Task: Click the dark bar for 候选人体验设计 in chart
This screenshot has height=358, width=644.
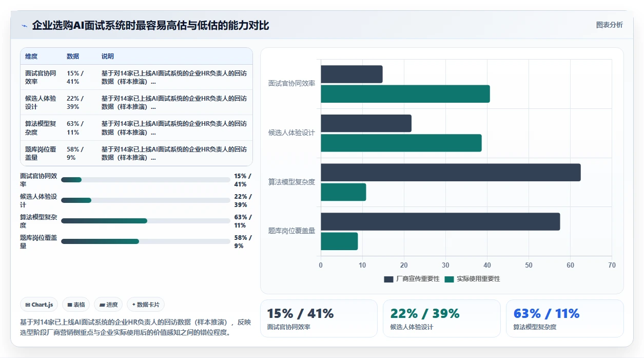Action: coord(366,123)
